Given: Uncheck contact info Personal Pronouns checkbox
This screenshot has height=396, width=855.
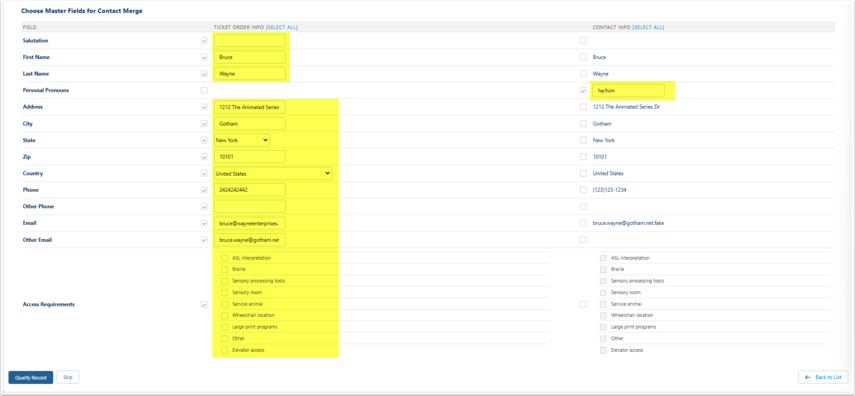Looking at the screenshot, I should point(583,91).
